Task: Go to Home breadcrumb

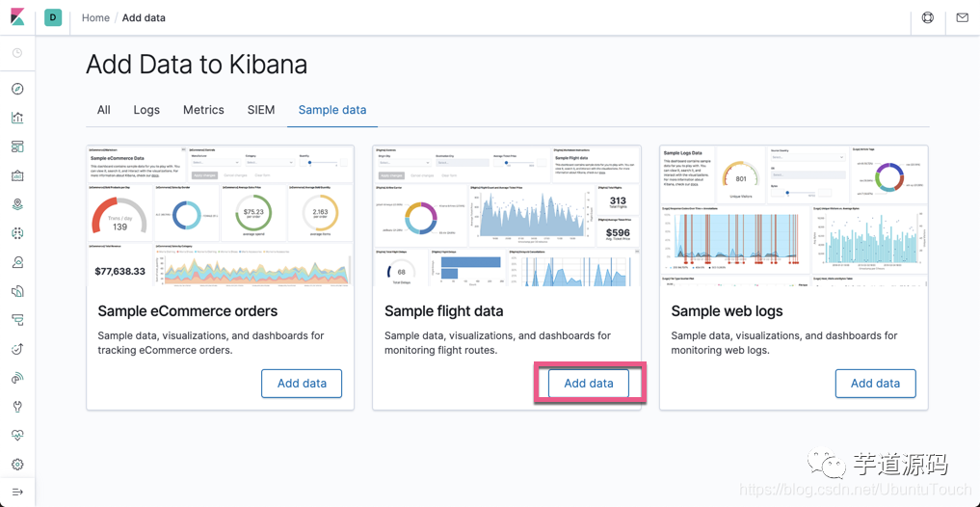Action: pyautogui.click(x=95, y=17)
